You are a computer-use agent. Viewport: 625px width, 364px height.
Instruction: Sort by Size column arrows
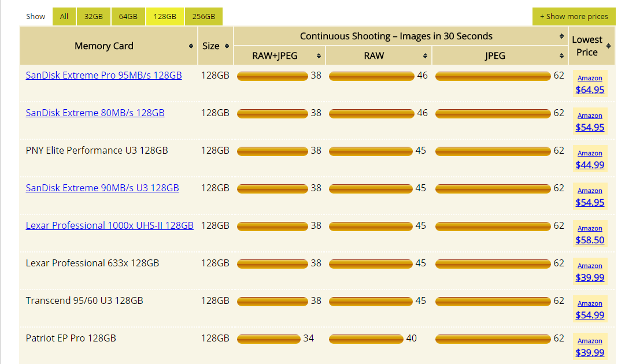[x=227, y=46]
